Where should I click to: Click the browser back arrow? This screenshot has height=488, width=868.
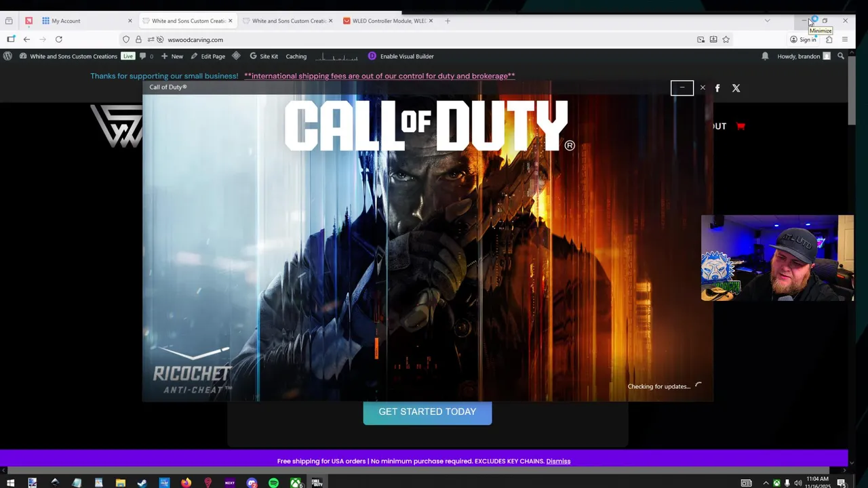pyautogui.click(x=26, y=39)
